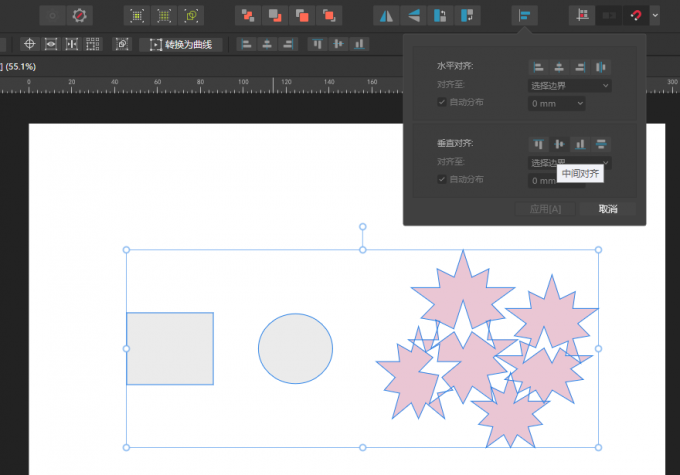
Task: Click the rotation handle above the selection
Action: pos(363,227)
